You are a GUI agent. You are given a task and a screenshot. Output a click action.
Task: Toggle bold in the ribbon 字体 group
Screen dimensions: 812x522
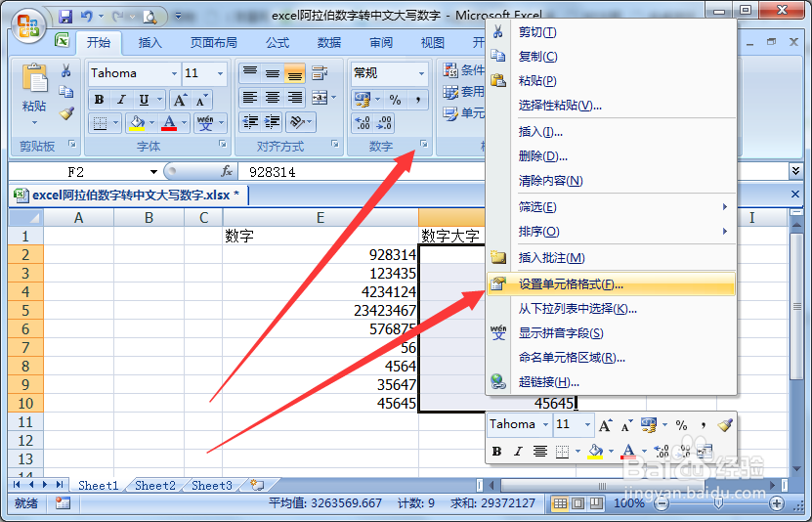coord(99,100)
